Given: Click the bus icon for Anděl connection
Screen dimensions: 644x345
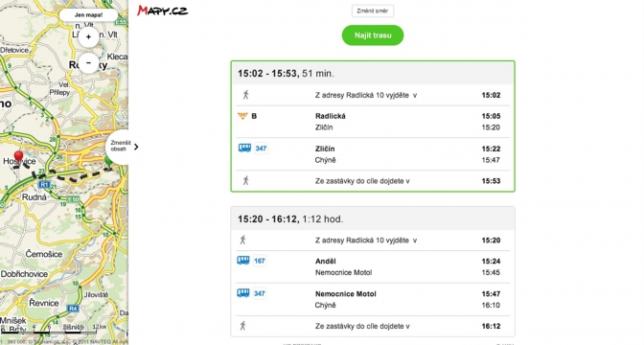Looking at the screenshot, I should click(243, 261).
